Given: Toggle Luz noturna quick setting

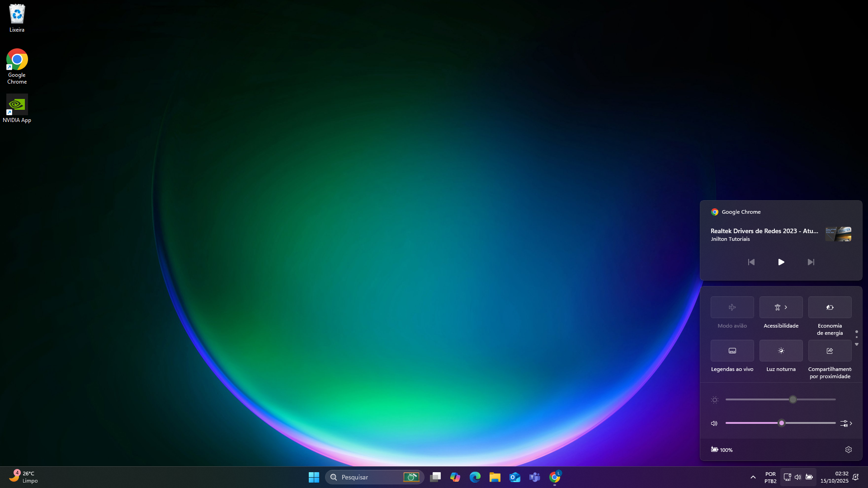Looking at the screenshot, I should click(781, 351).
